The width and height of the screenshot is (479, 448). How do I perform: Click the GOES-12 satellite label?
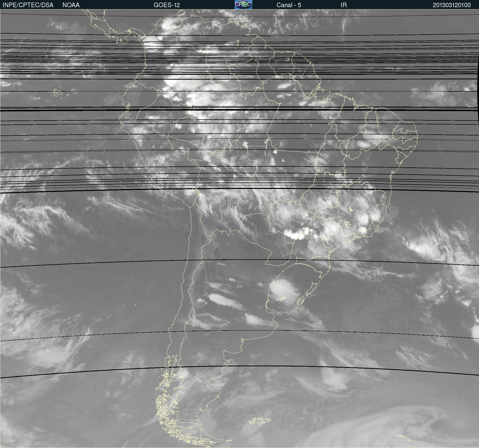click(x=167, y=5)
